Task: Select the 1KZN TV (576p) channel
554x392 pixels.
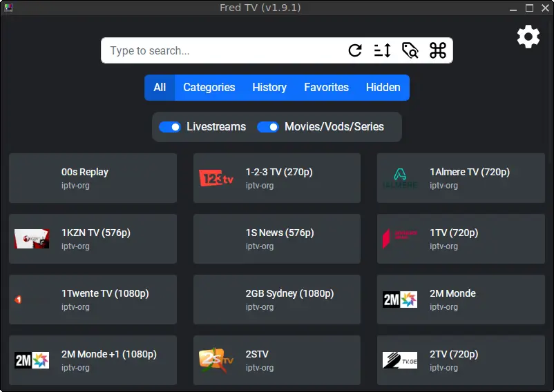Action: (x=93, y=239)
